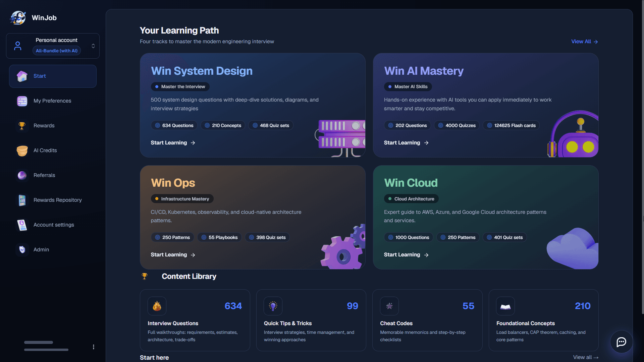Viewport: 644px width, 362px height.
Task: Click the Master the Interview tag
Action: pos(180,86)
